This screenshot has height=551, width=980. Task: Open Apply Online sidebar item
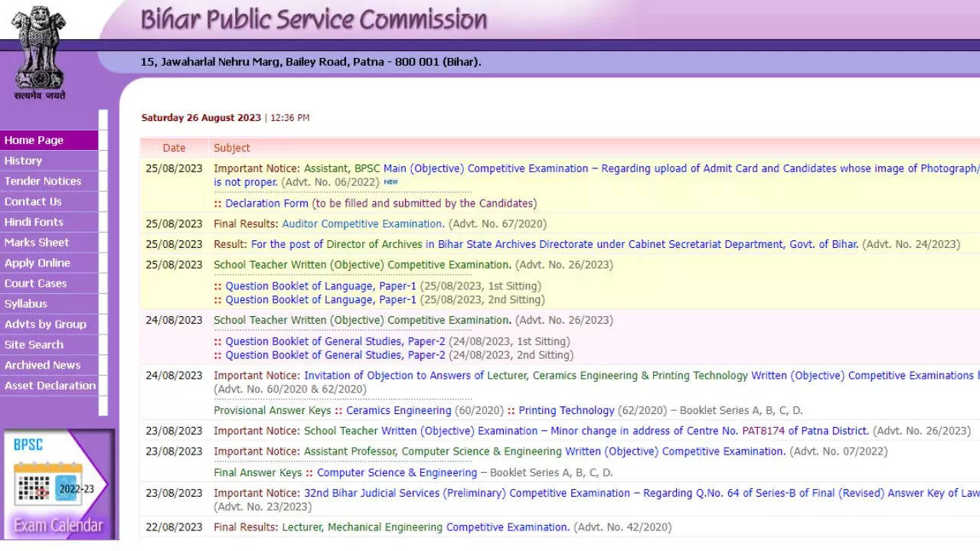click(38, 262)
